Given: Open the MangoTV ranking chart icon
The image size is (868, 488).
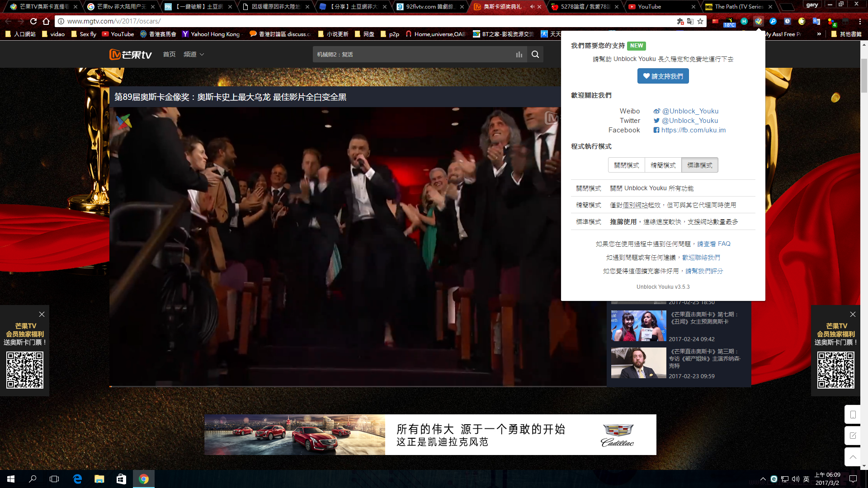Looking at the screenshot, I should 519,54.
